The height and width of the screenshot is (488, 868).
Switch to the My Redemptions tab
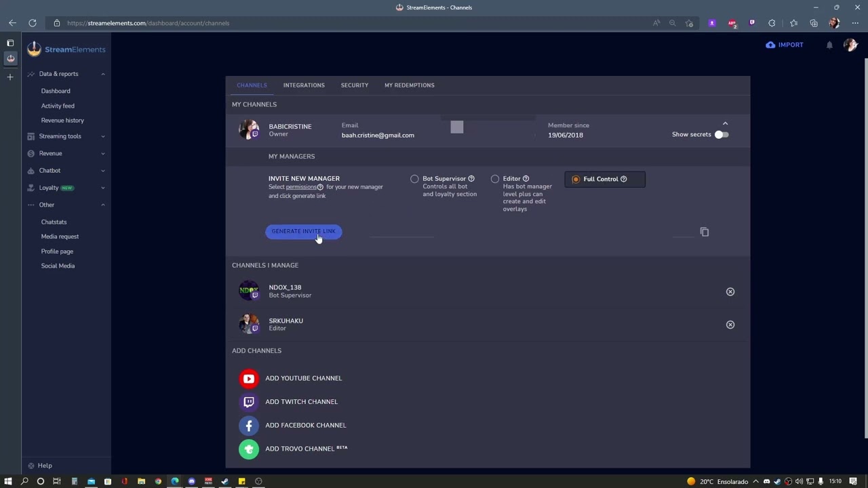coord(410,85)
